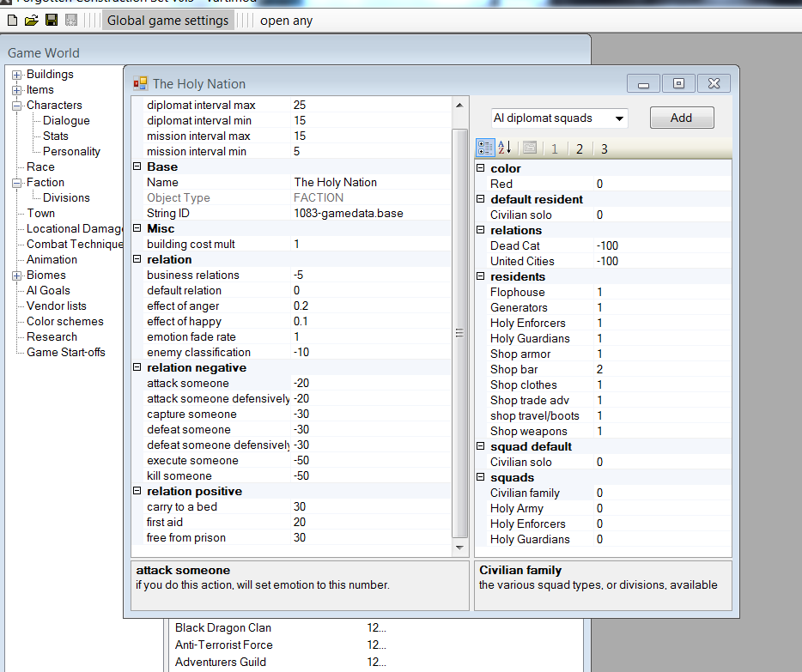The image size is (802, 672).
Task: Select toolbar number 1 button
Action: point(555,148)
